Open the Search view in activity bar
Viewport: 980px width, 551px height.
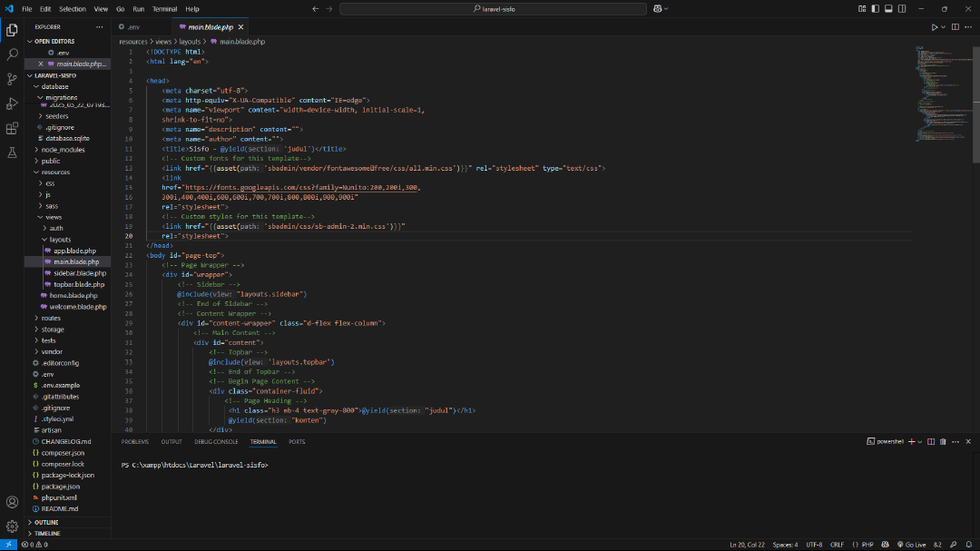(x=13, y=54)
